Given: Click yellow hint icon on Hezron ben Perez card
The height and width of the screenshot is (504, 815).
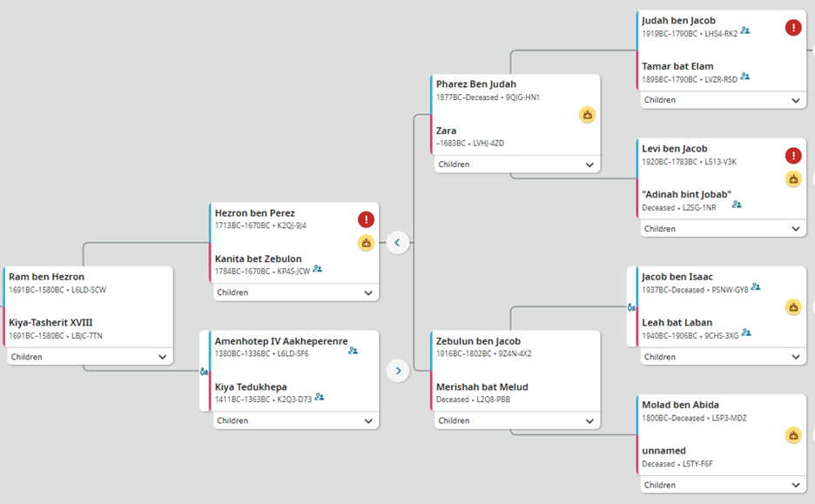Looking at the screenshot, I should click(367, 243).
